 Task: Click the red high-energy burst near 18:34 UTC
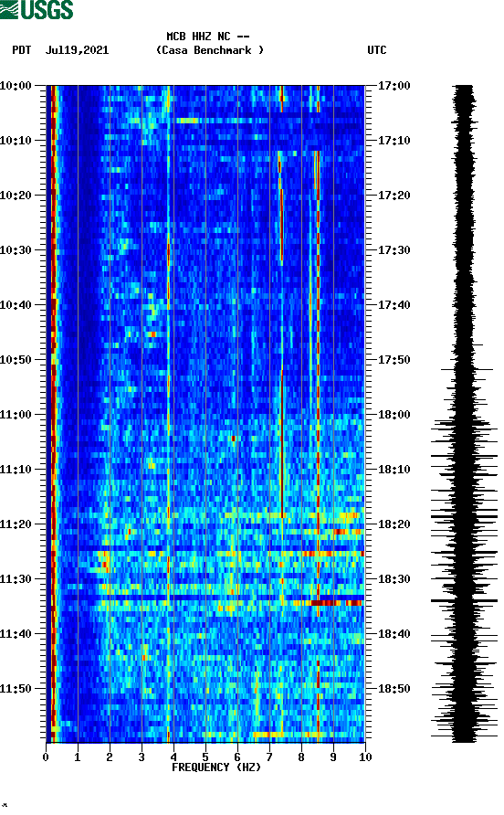(335, 603)
